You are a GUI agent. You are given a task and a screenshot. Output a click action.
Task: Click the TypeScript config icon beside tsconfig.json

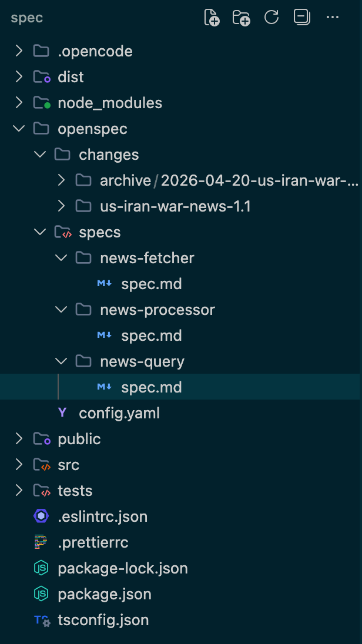pyautogui.click(x=42, y=620)
